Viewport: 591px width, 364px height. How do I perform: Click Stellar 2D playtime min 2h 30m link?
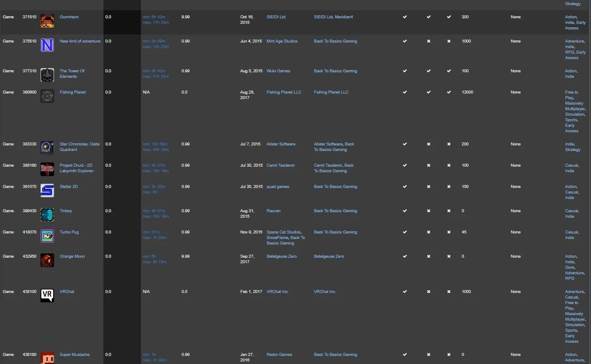click(154, 187)
